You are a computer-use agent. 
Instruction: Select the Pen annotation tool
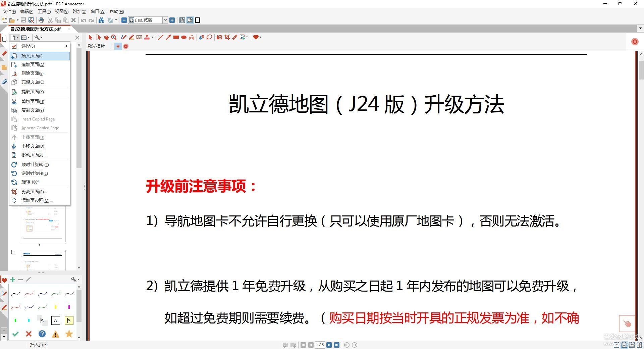click(x=123, y=37)
